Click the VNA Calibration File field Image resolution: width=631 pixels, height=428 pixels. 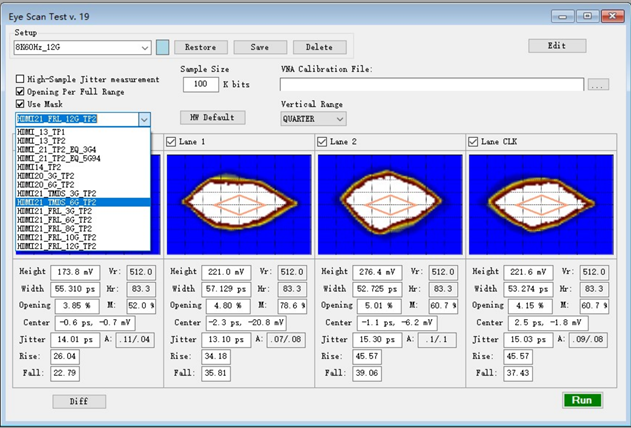(x=432, y=84)
